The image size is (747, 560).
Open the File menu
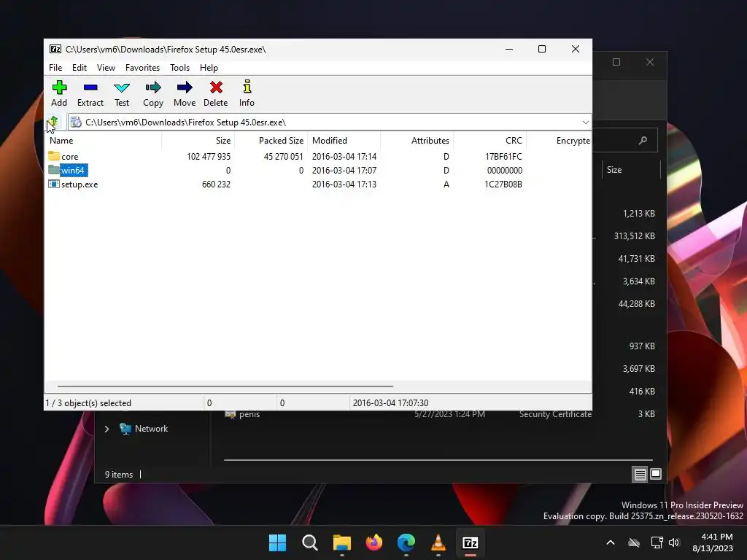(x=55, y=68)
